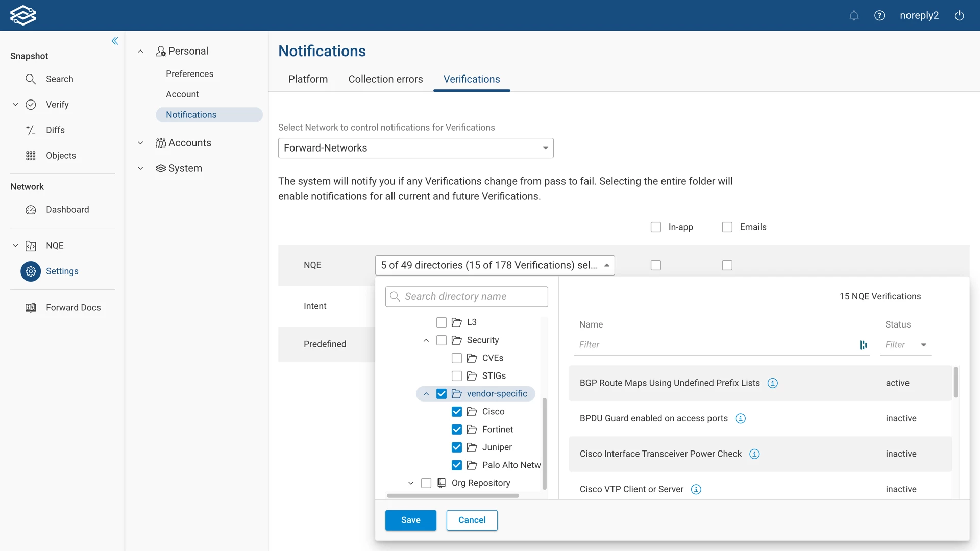Switch to the Collection errors tab
This screenshot has height=551, width=980.
[385, 79]
